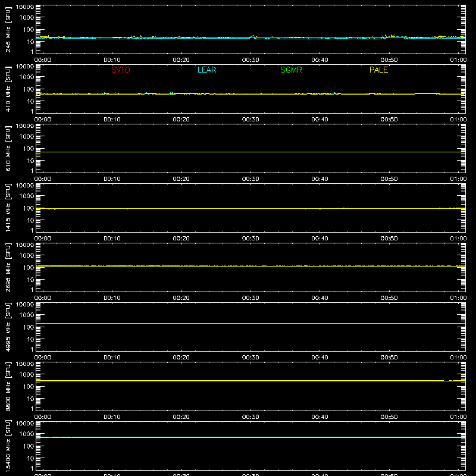Click 00:10 tick under the 245 MHz panel
476x476 pixels.
tap(112, 60)
